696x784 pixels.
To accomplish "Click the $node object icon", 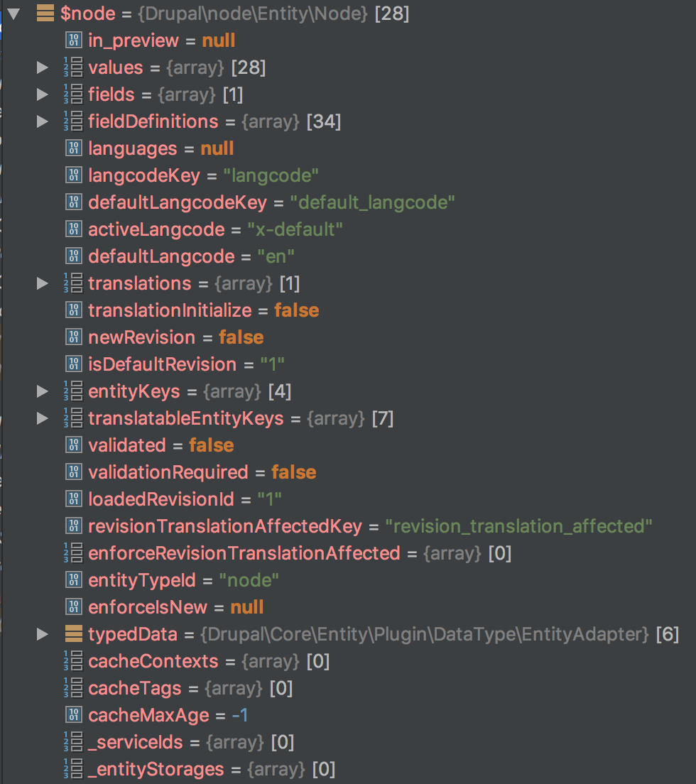I will [45, 13].
